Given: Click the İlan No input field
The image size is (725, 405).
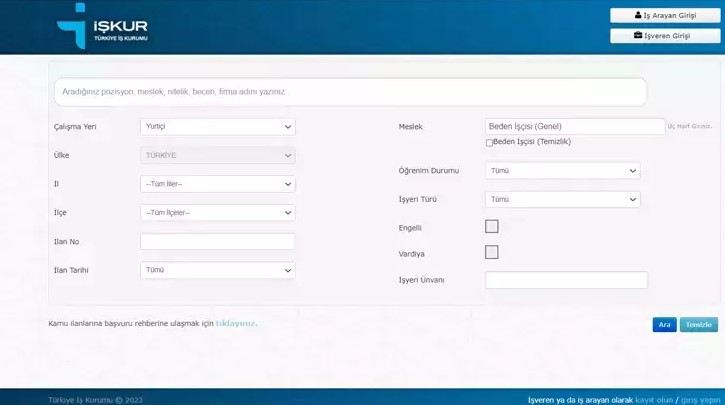Looking at the screenshot, I should pyautogui.click(x=217, y=241).
